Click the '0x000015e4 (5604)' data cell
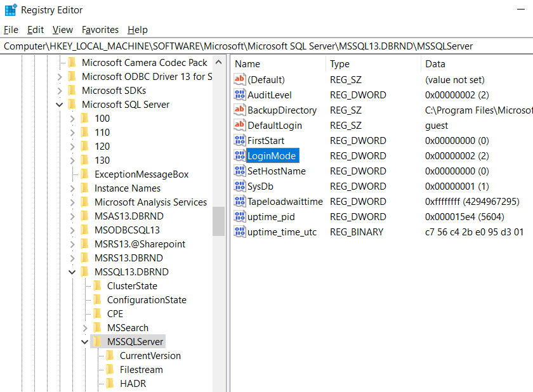533x392 pixels. [464, 217]
